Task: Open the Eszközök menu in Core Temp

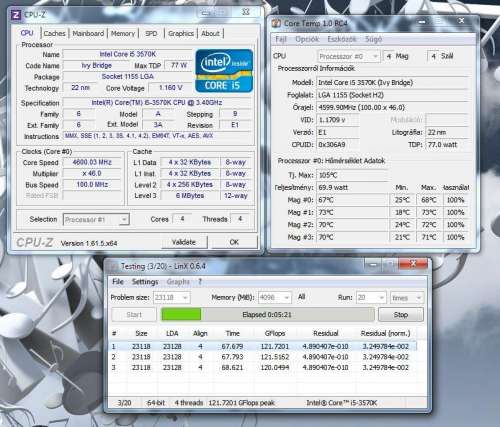Action: click(342, 39)
